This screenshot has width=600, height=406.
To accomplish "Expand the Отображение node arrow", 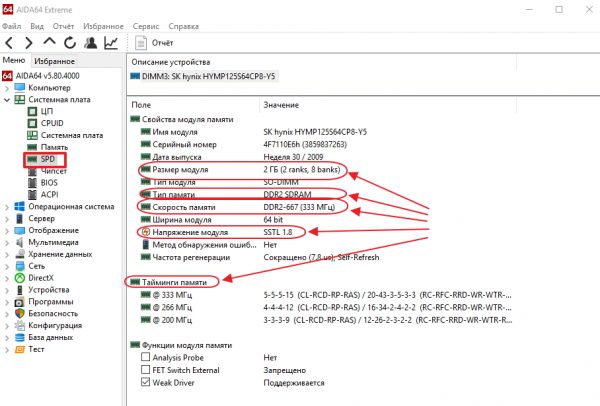I will pyautogui.click(x=7, y=231).
